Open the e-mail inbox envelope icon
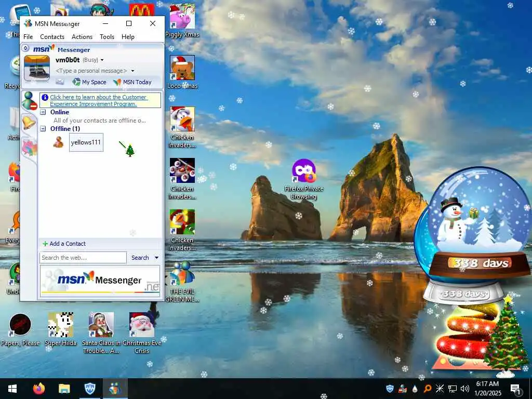 (x=60, y=82)
